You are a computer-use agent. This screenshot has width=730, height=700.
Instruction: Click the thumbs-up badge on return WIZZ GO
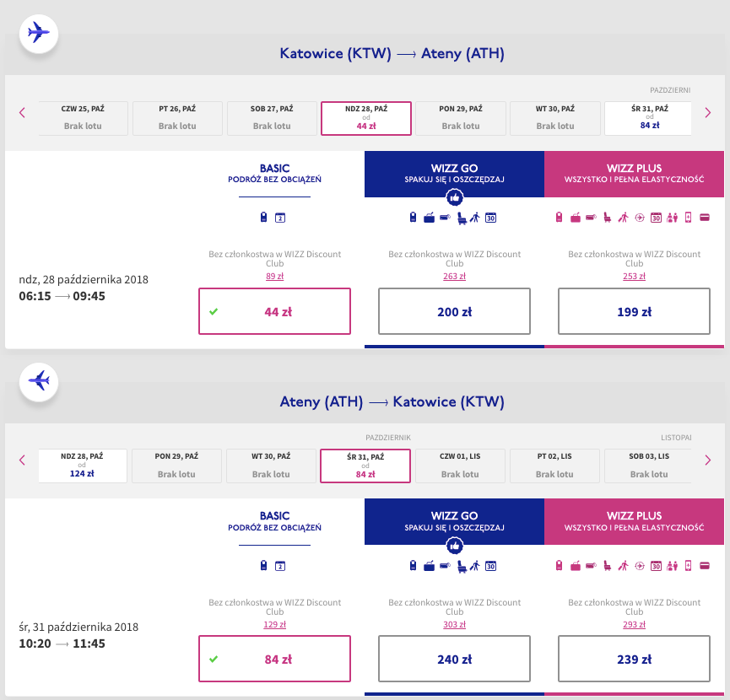[454, 545]
